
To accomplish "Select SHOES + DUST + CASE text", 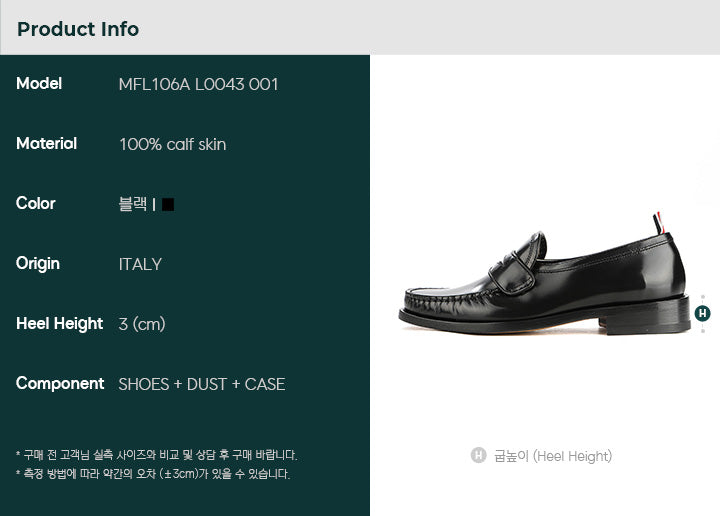I will pyautogui.click(x=202, y=384).
